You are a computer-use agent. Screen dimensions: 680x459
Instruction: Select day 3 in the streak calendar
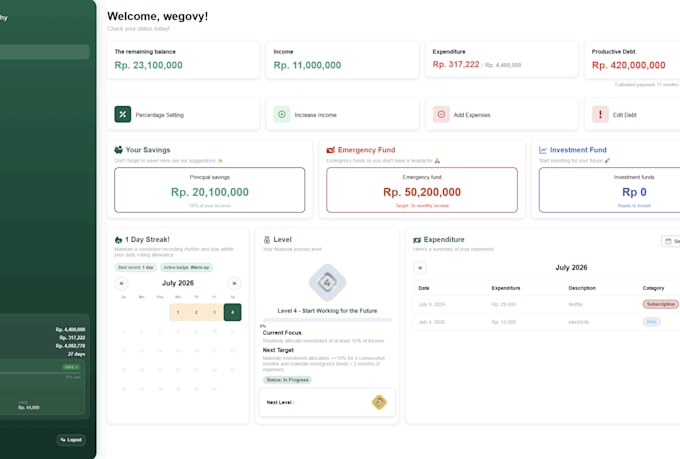(x=214, y=312)
